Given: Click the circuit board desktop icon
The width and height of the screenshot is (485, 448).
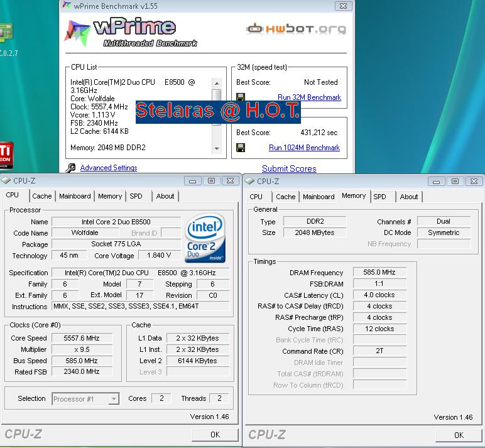Looking at the screenshot, I should (x=6, y=32).
